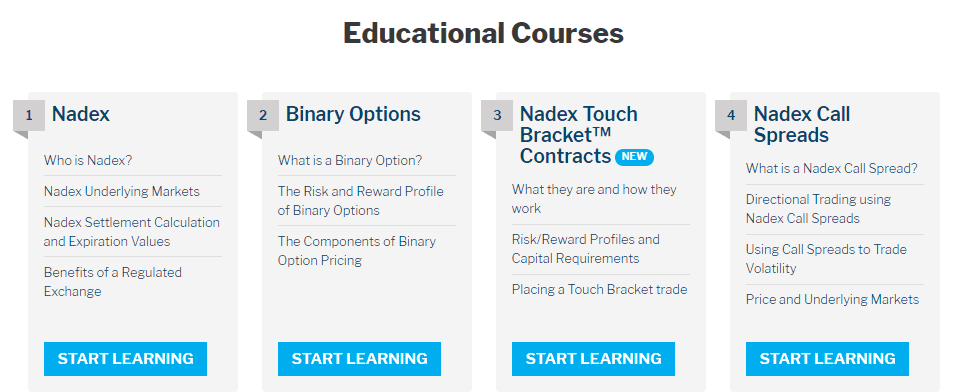
Task: Open Placing a Touch Bracket trade lesson
Action: (599, 289)
